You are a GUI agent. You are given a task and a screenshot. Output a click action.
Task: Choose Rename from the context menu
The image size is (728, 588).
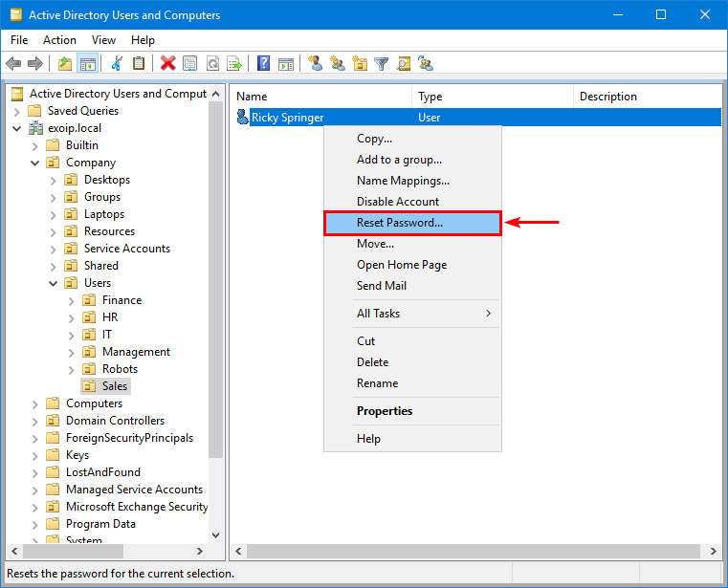click(412, 383)
